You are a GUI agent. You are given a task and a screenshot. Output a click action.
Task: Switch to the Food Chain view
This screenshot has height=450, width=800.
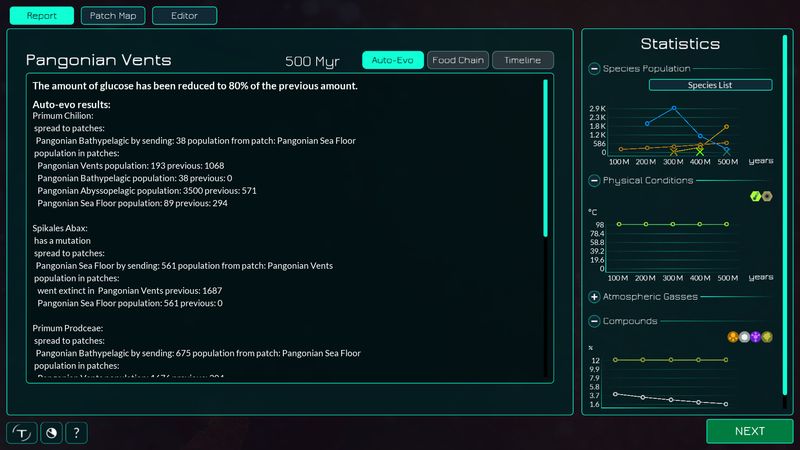[457, 60]
